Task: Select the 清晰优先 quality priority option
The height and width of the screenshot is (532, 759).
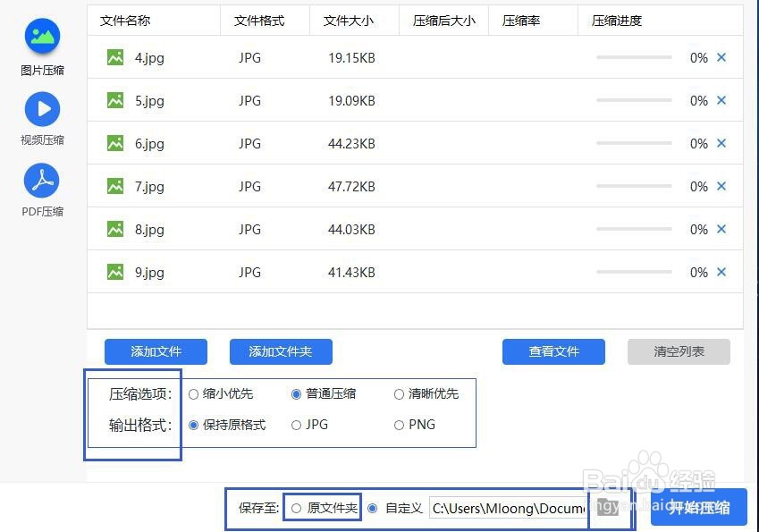Action: pyautogui.click(x=399, y=393)
